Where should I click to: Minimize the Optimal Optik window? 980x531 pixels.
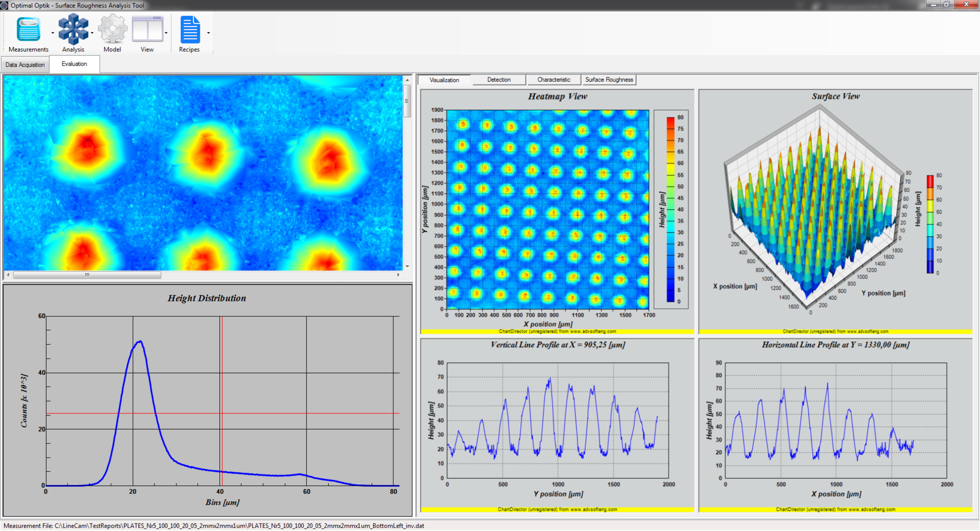point(933,5)
